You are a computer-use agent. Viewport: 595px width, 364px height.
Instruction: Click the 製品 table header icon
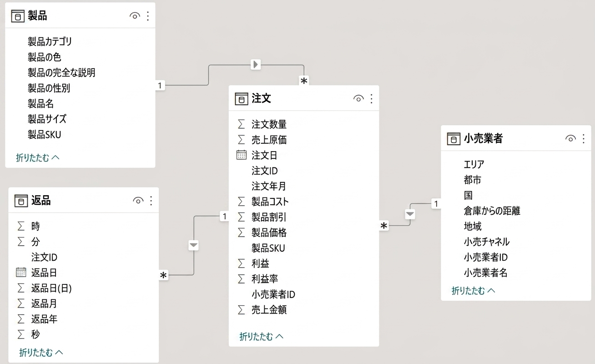click(18, 16)
